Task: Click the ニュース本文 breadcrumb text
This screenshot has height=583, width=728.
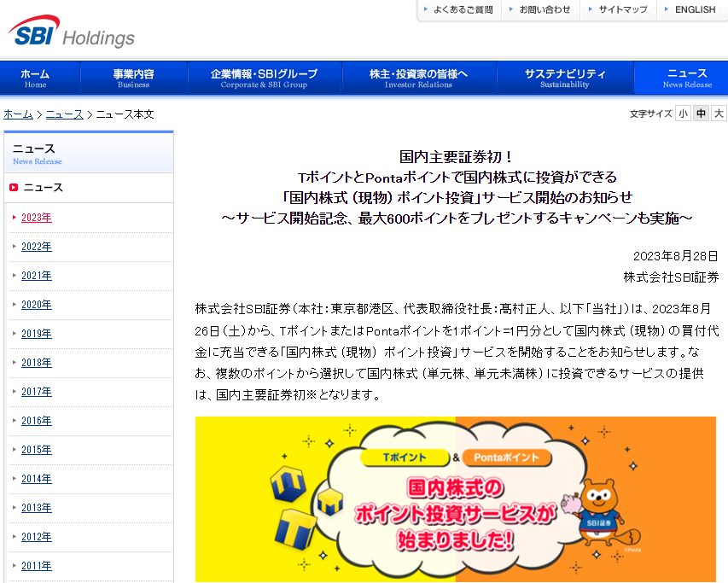Action: tap(125, 114)
